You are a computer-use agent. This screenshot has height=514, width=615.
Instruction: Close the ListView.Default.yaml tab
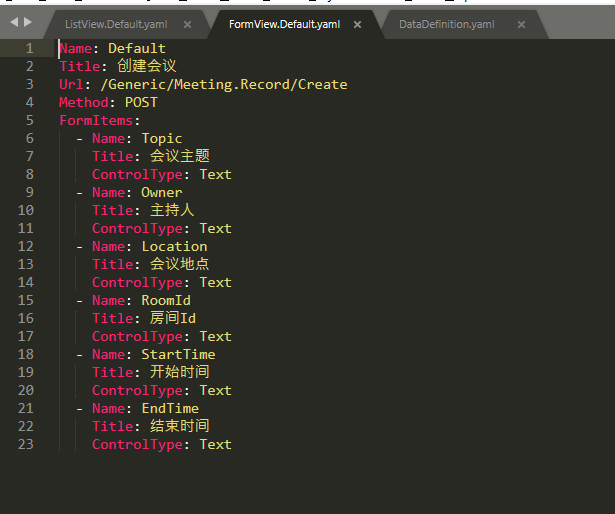[187, 24]
